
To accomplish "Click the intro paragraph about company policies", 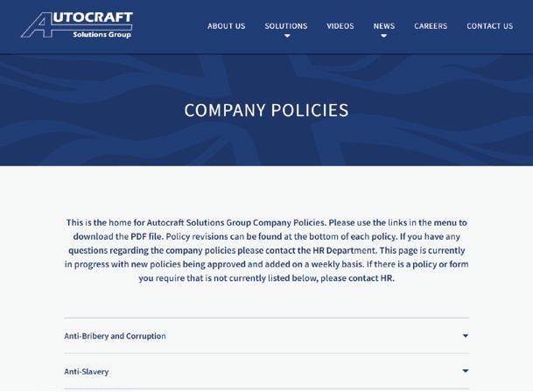I will click(266, 250).
